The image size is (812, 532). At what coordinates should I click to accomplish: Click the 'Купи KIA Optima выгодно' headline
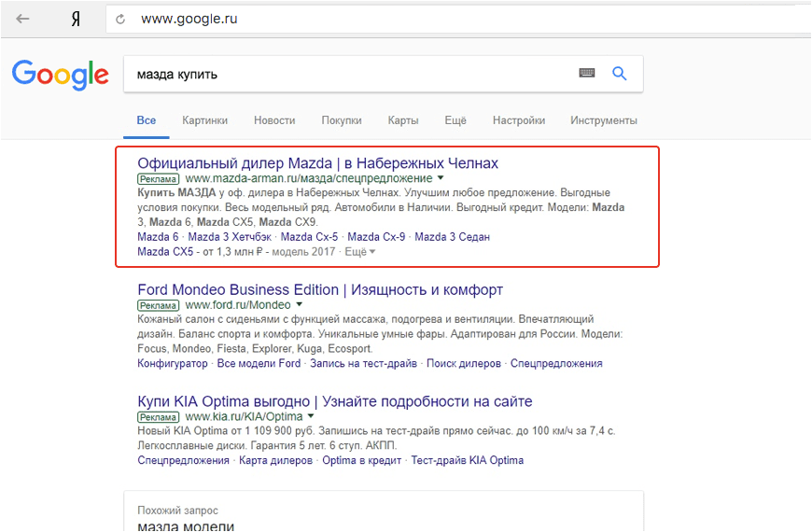coord(334,401)
